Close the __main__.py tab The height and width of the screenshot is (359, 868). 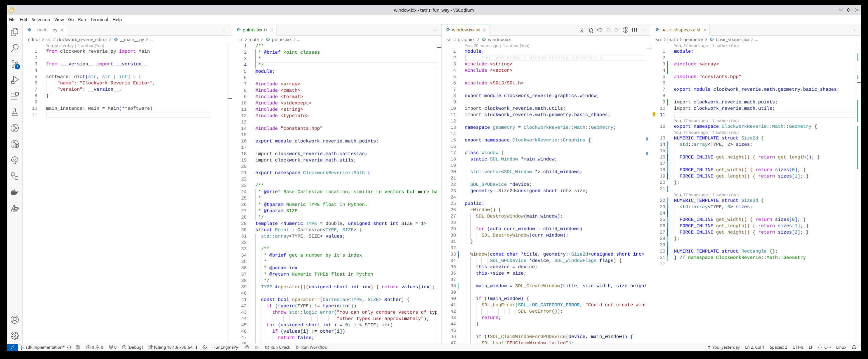tap(62, 30)
